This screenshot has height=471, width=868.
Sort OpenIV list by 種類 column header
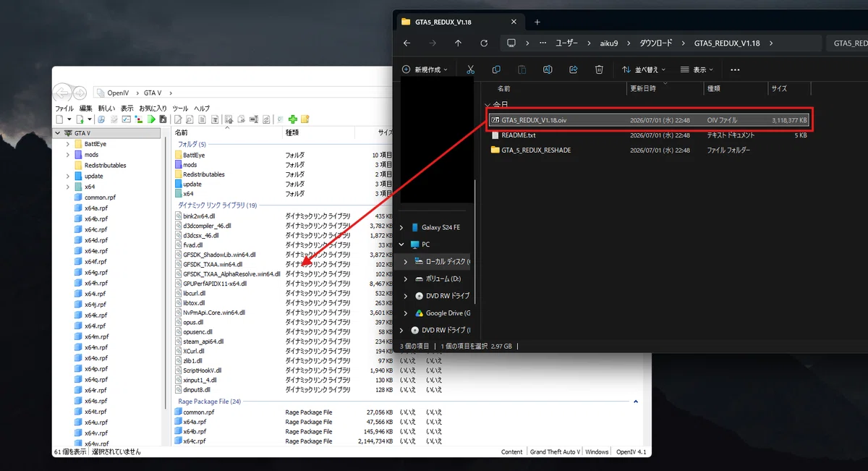tap(318, 133)
